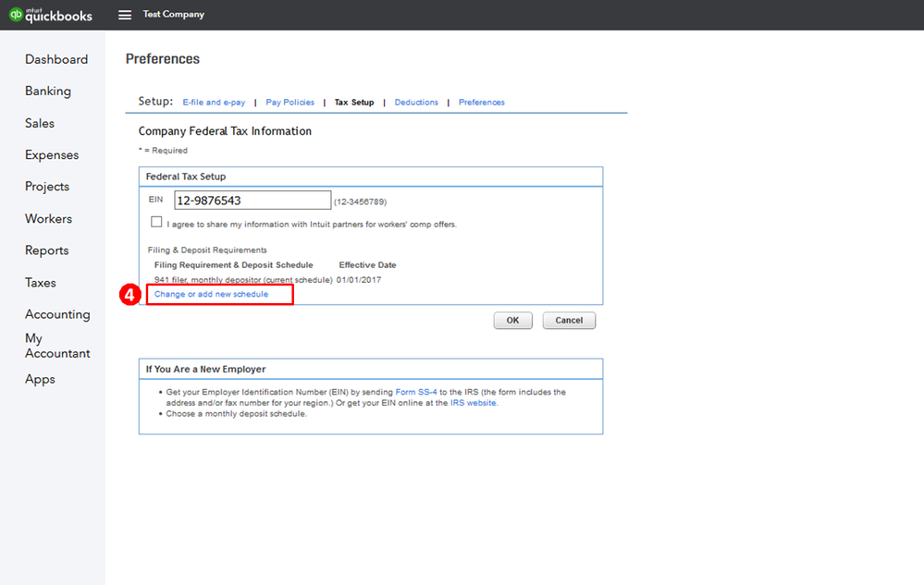
Task: Click Filing Requirement & Deposit Schedule header
Action: click(x=234, y=265)
